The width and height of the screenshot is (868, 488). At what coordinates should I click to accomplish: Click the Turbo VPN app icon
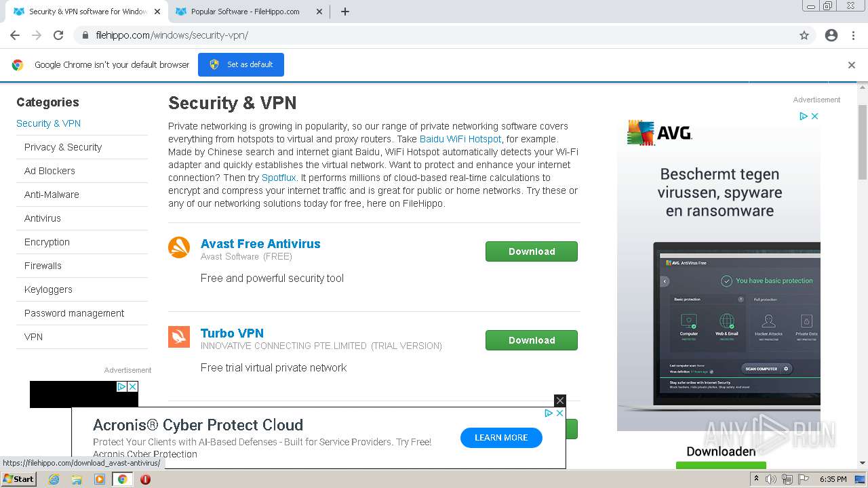(179, 337)
